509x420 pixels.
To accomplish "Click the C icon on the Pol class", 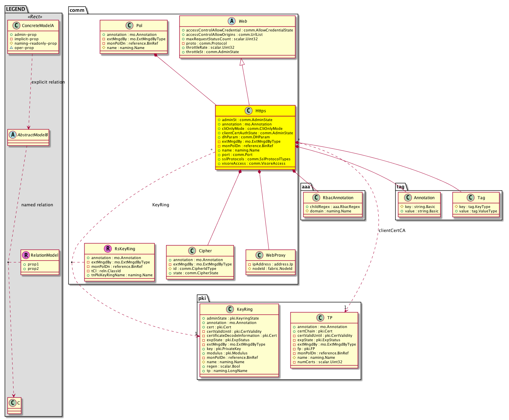I will 129,25.
